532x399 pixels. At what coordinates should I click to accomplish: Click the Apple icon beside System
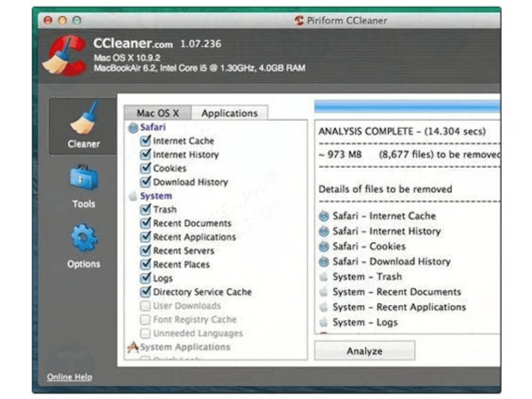[133, 196]
